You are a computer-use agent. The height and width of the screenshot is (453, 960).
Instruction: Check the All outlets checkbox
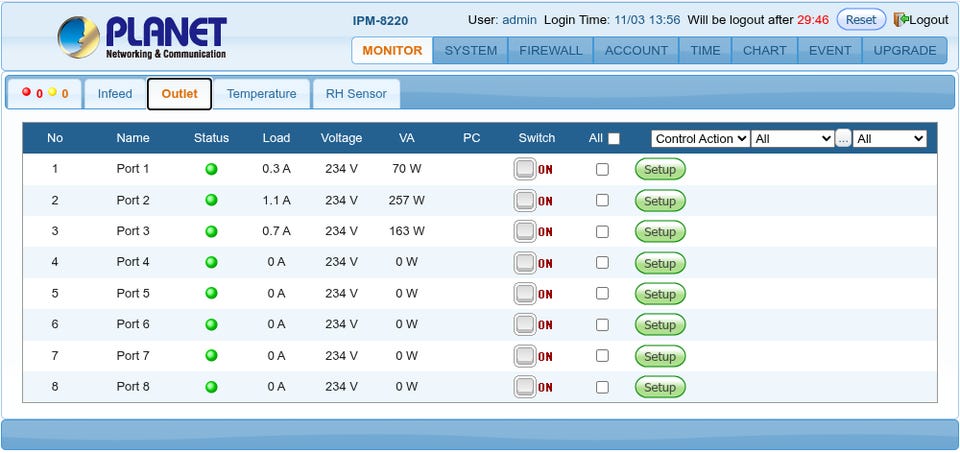click(613, 139)
